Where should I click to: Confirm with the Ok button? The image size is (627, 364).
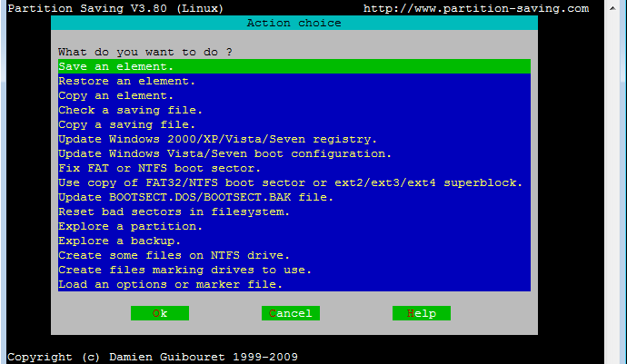pyautogui.click(x=160, y=313)
